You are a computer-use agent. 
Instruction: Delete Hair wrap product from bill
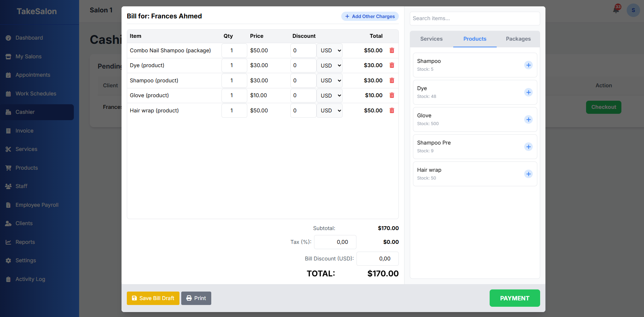pos(392,111)
